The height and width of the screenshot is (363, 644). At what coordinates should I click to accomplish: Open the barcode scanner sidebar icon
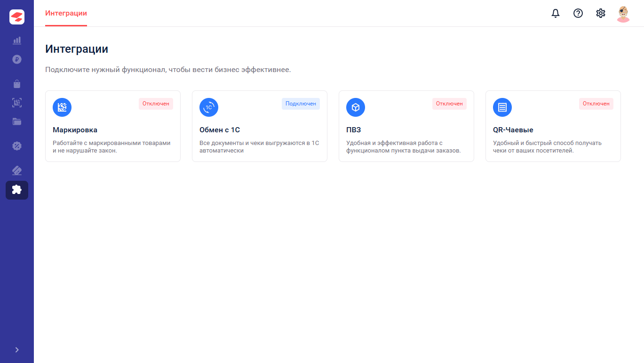pyautogui.click(x=17, y=103)
